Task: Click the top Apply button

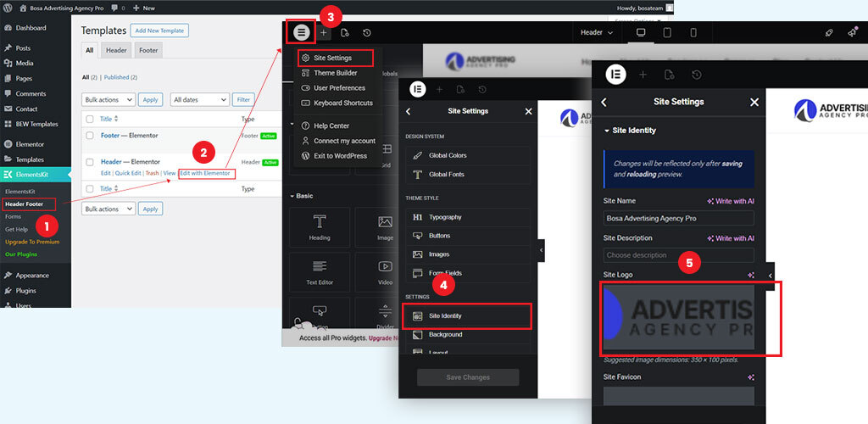Action: click(x=151, y=99)
